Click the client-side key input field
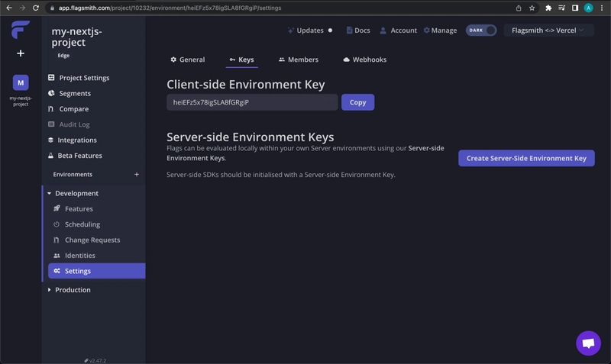The image size is (611, 364). [x=252, y=102]
